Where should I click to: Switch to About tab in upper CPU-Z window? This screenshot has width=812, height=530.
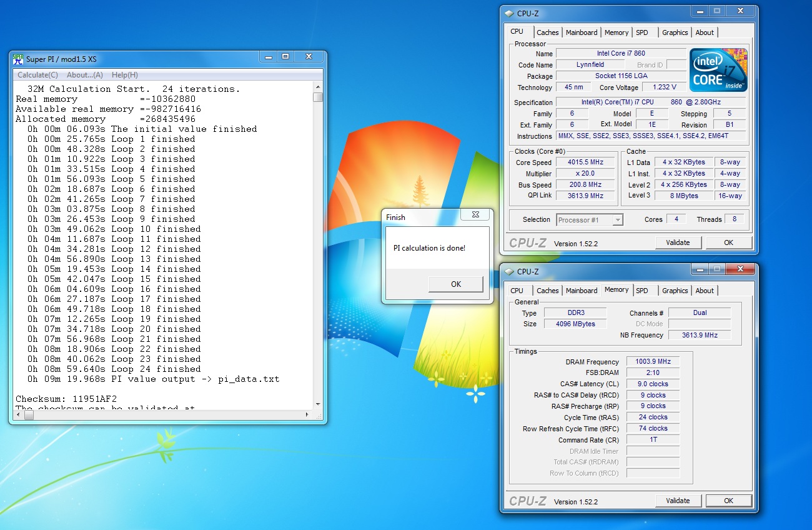[x=705, y=32]
